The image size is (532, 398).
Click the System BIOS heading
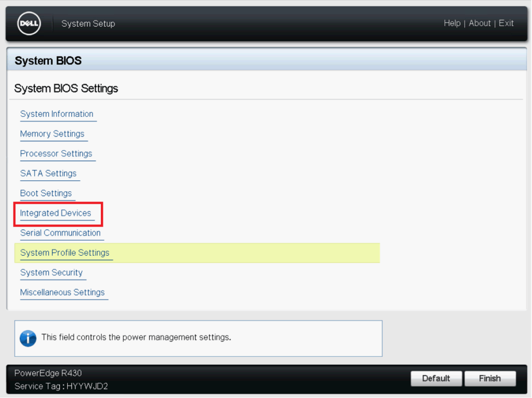tap(48, 61)
